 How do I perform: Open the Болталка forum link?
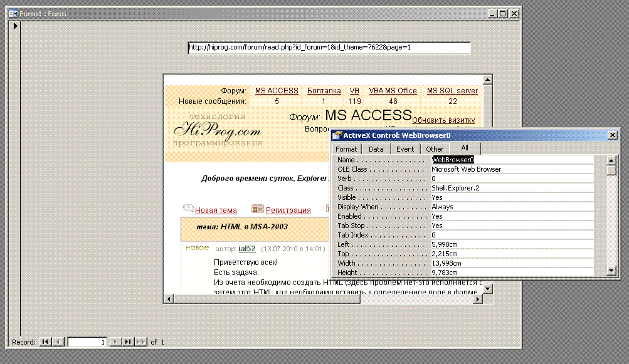coord(324,91)
